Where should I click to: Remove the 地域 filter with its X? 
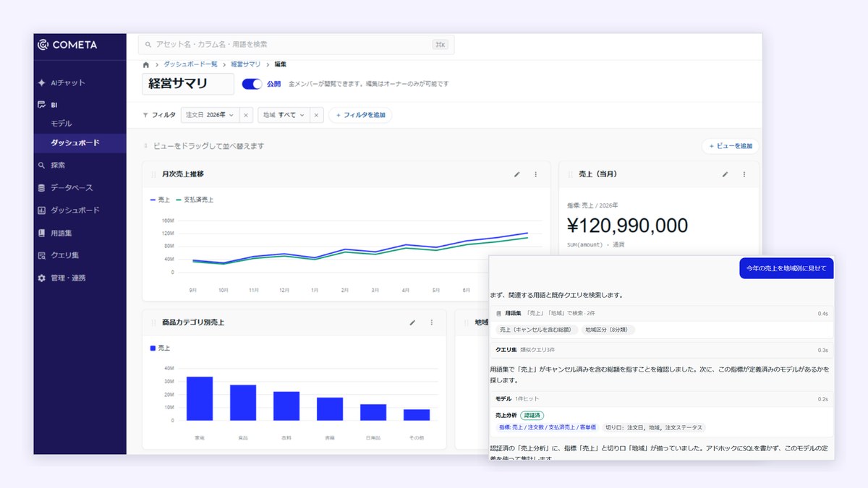click(x=317, y=115)
